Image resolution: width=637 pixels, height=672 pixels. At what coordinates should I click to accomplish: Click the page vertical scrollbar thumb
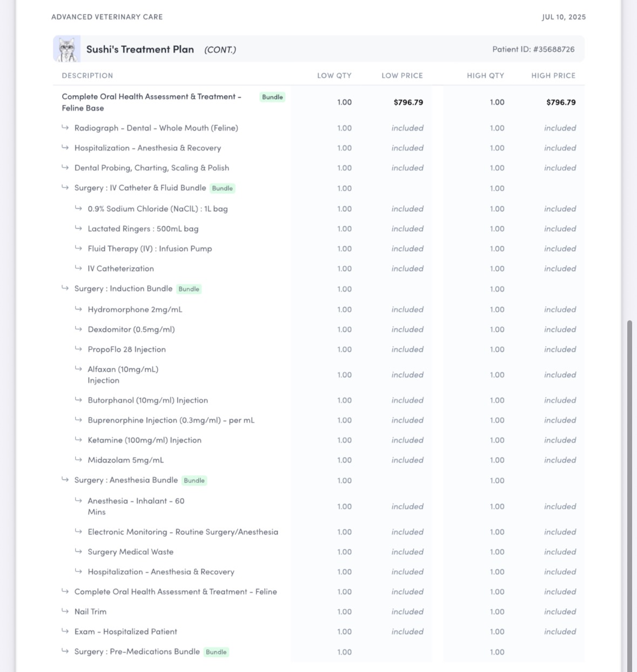point(629,496)
